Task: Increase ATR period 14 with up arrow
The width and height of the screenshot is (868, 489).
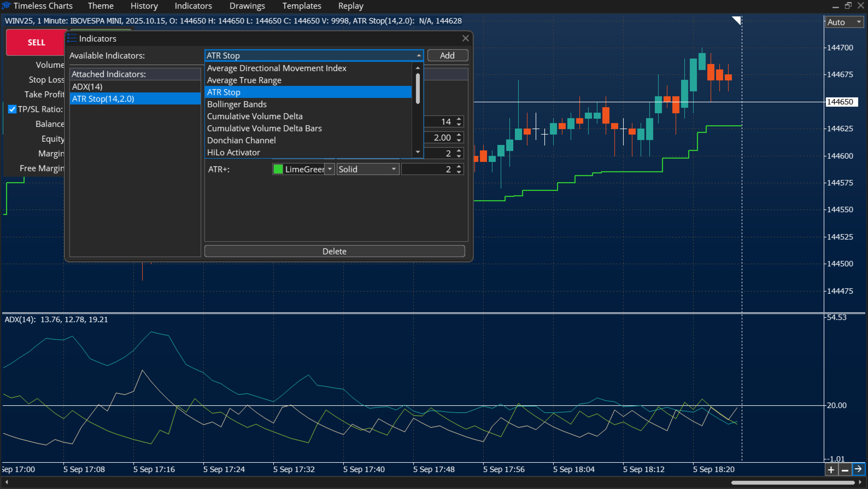Action: 459,119
